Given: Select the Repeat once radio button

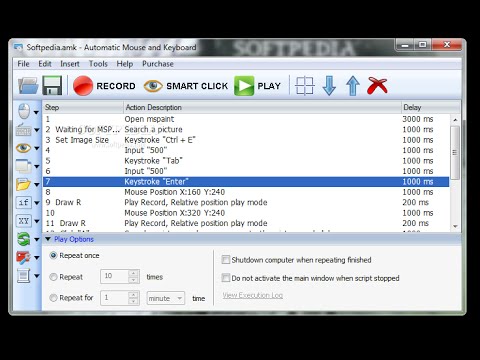Looking at the screenshot, I should [53, 256].
